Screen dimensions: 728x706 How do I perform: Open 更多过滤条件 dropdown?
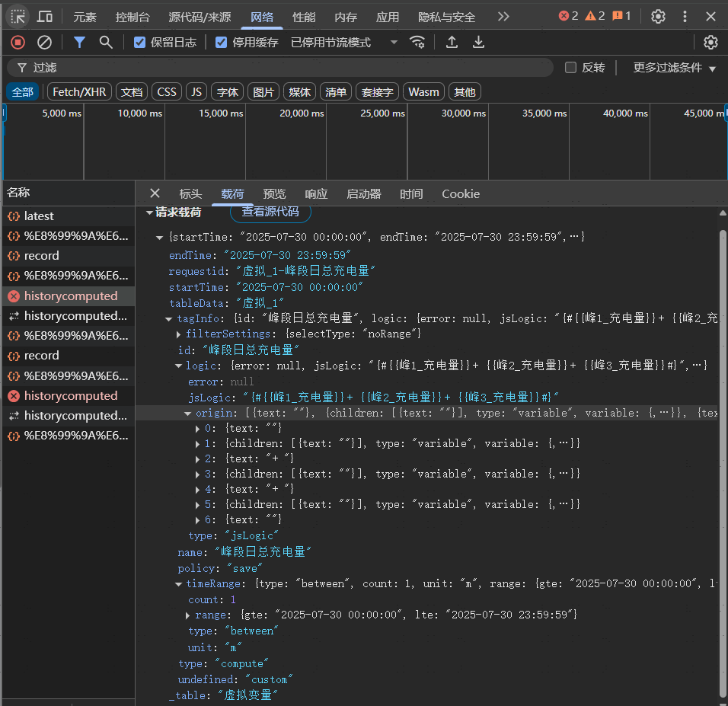point(674,68)
